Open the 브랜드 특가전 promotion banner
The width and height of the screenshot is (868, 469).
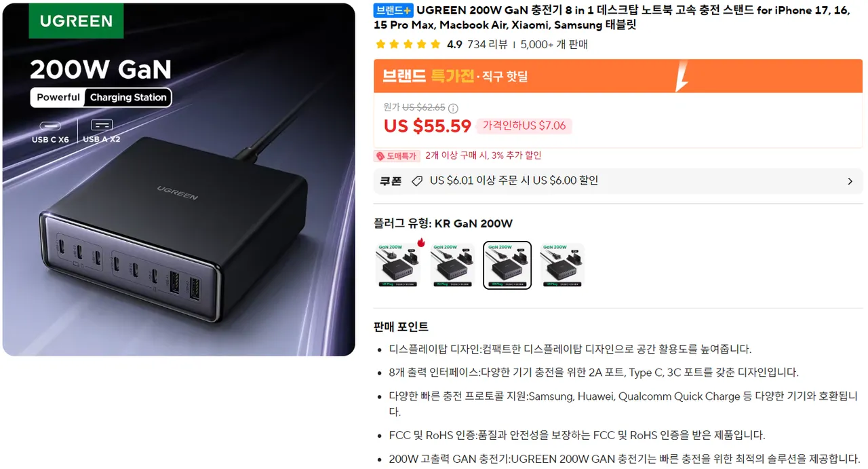pos(618,76)
